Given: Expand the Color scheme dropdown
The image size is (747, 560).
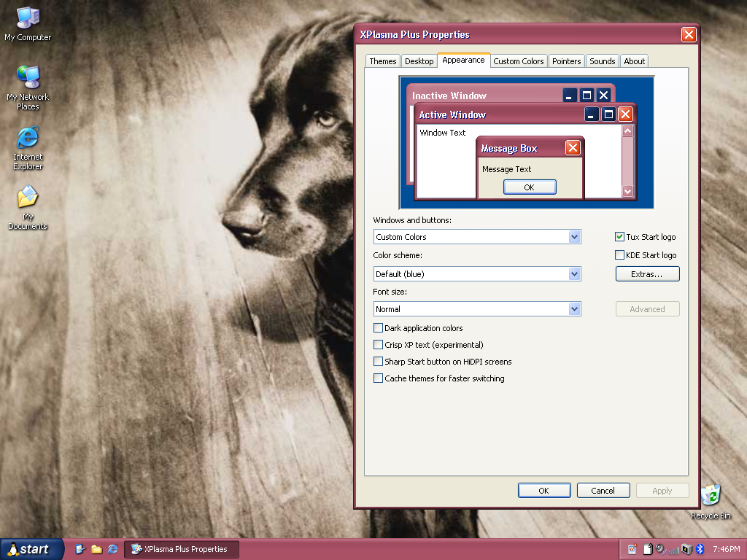Looking at the screenshot, I should click(x=477, y=274).
